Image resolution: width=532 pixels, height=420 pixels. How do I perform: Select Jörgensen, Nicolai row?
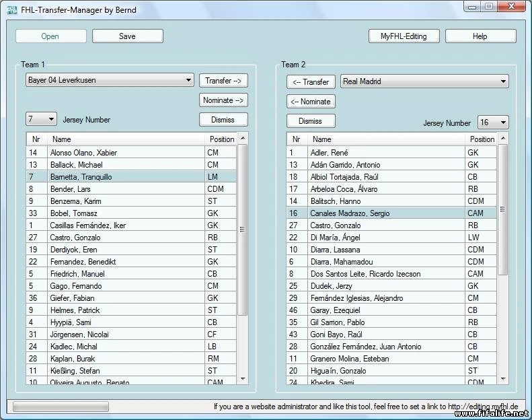pos(131,335)
